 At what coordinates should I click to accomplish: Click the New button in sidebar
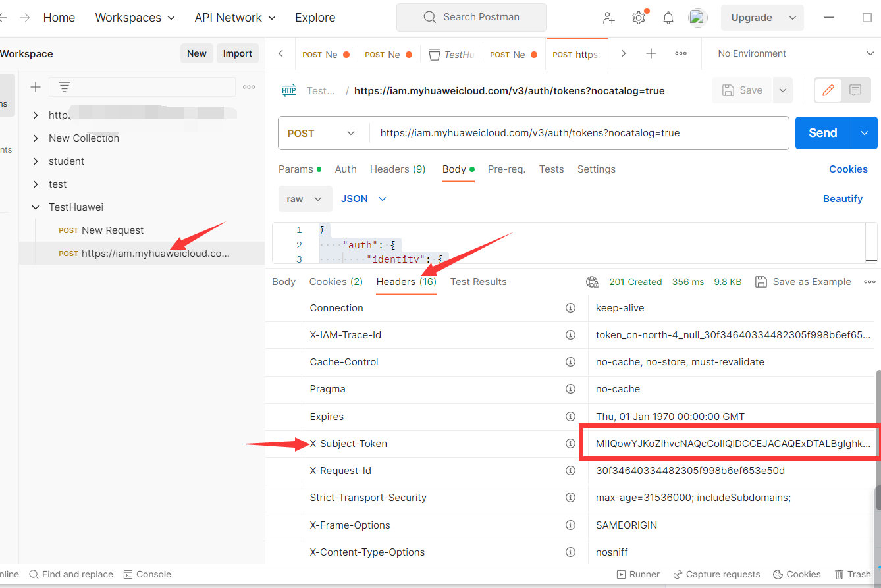(196, 54)
